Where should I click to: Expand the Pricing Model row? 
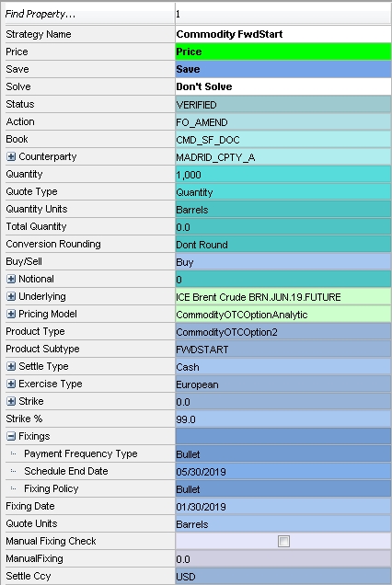coord(11,315)
